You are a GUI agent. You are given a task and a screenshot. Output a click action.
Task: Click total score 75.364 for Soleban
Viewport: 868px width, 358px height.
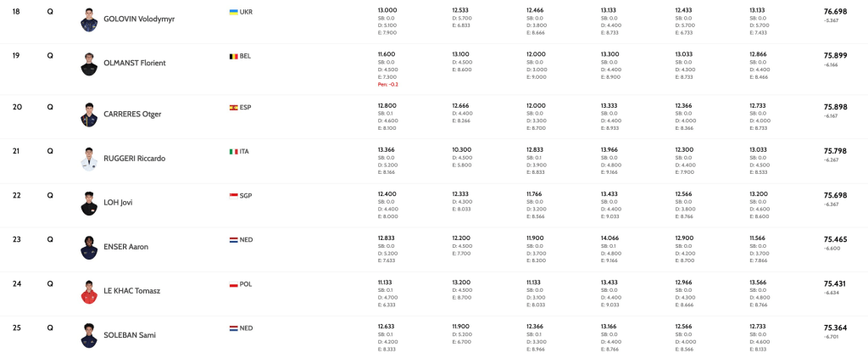tap(835, 327)
